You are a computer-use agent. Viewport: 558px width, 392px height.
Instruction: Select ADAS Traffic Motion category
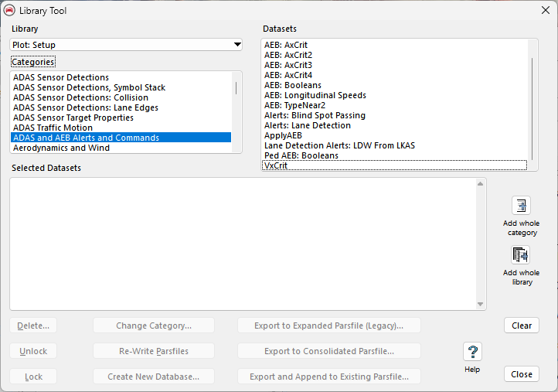(x=53, y=128)
